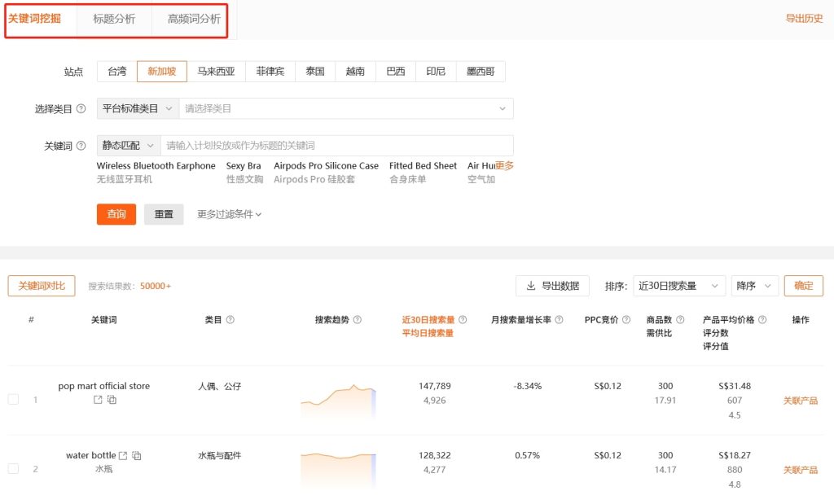Switch to the 标题分析 tab
The height and width of the screenshot is (504, 834).
[x=114, y=19]
